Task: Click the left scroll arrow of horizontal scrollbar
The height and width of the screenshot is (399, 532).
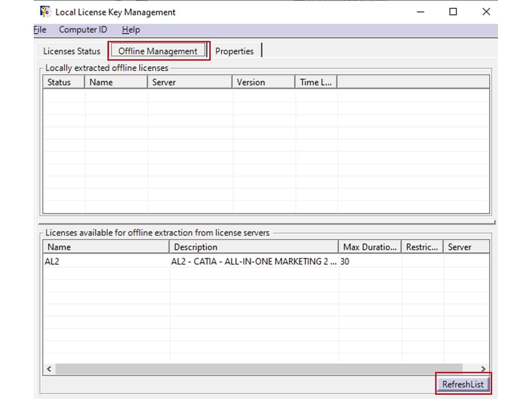Action: (49, 369)
